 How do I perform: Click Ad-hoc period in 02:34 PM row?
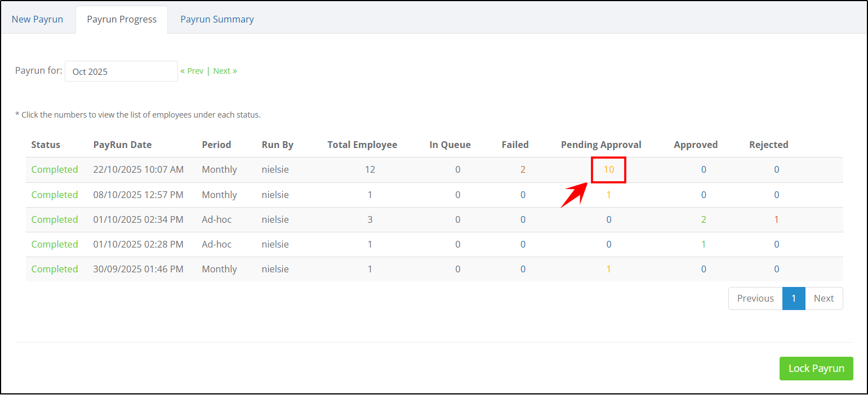[x=217, y=219]
